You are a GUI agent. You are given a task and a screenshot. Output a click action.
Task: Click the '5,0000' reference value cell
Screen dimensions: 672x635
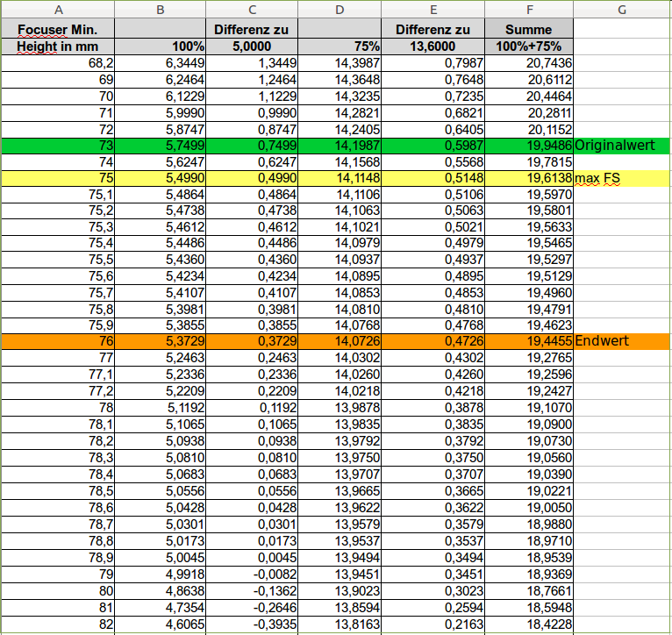pos(252,46)
